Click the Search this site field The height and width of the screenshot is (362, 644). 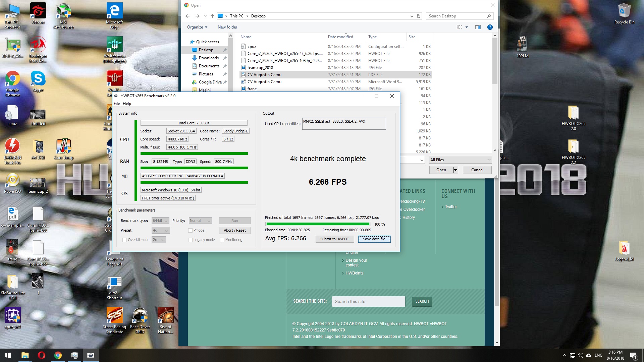(368, 301)
